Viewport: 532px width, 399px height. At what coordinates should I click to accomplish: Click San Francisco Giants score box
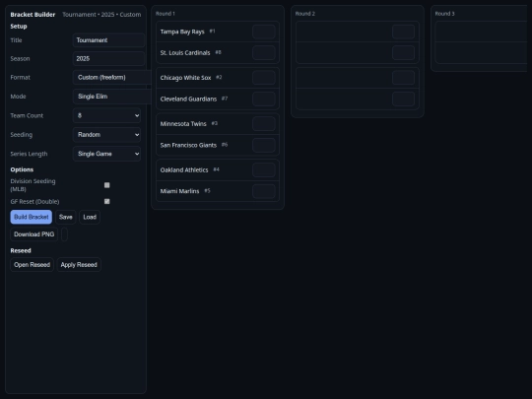click(x=264, y=145)
